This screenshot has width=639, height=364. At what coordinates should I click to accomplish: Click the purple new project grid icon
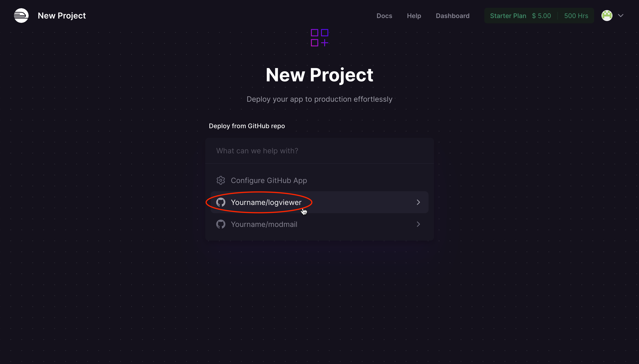[x=319, y=38]
